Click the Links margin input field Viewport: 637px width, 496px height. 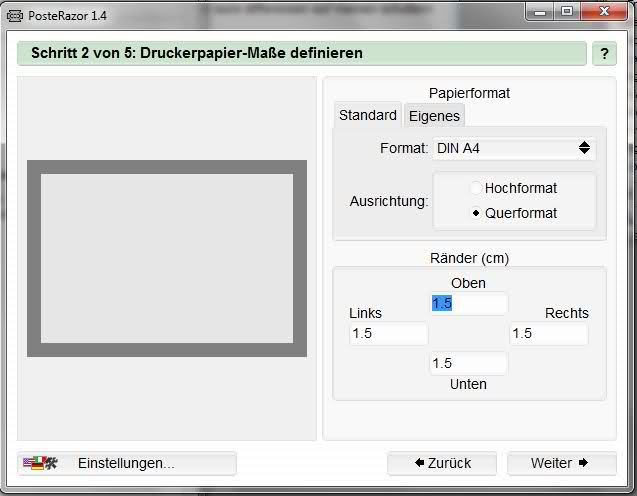pyautogui.click(x=388, y=334)
